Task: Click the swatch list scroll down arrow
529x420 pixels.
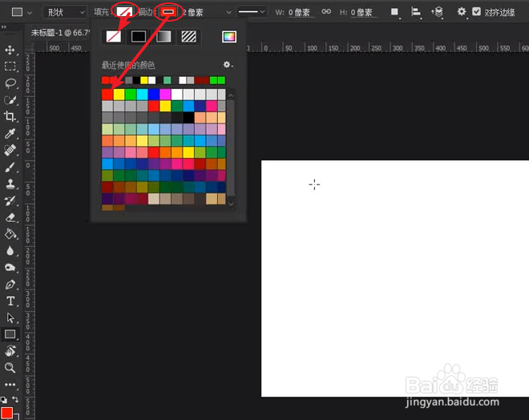Action: pos(231,204)
